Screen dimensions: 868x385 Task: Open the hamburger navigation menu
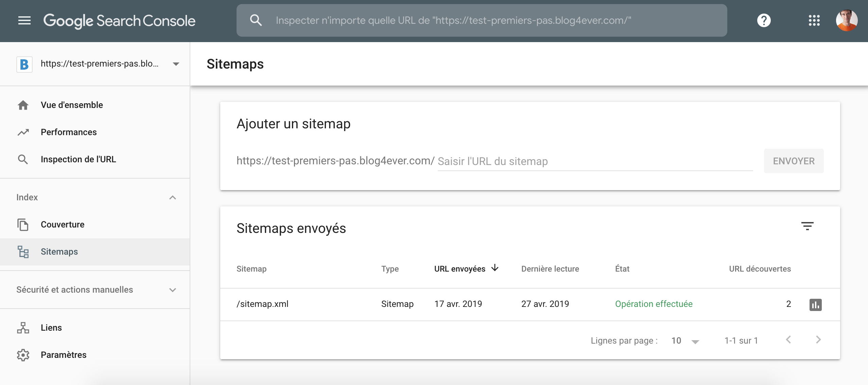click(24, 21)
